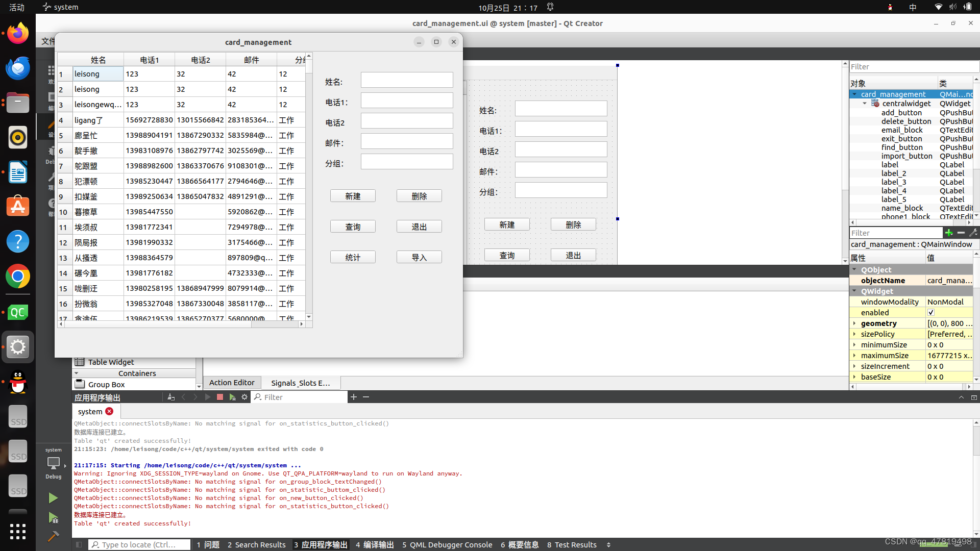Image resolution: width=980 pixels, height=551 pixels.
Task: Click the 姓名 input field in running app
Action: click(x=407, y=80)
